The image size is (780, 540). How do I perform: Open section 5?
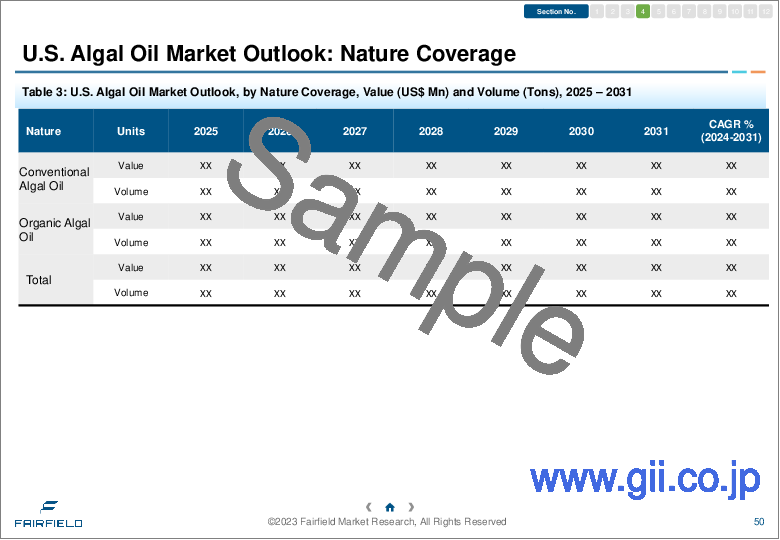point(658,12)
